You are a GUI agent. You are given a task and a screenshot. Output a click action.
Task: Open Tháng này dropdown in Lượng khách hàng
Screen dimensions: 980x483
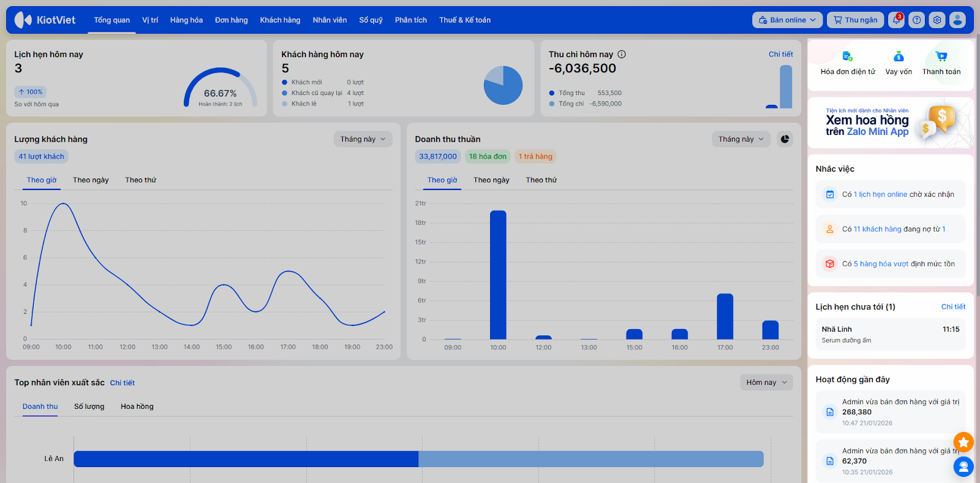pyautogui.click(x=363, y=139)
